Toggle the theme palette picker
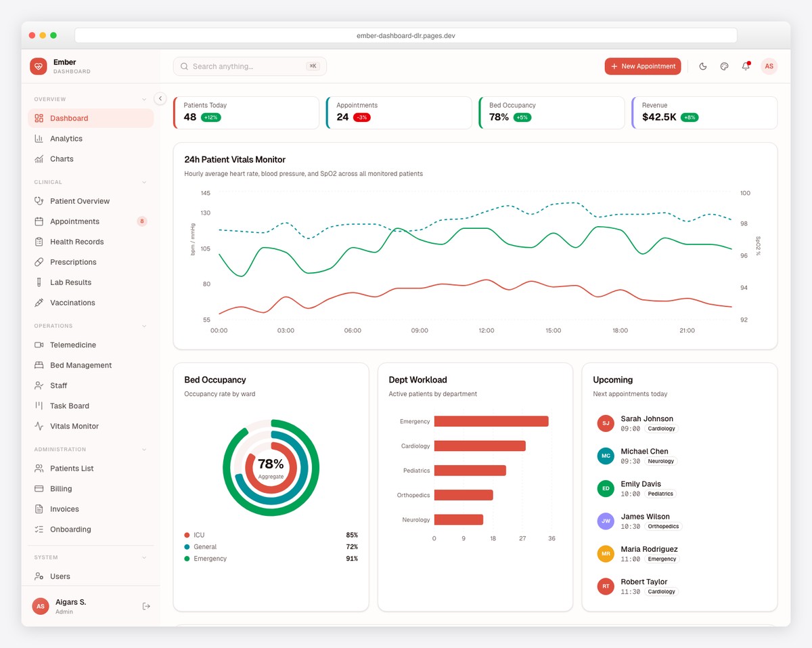The image size is (812, 648). pos(724,66)
